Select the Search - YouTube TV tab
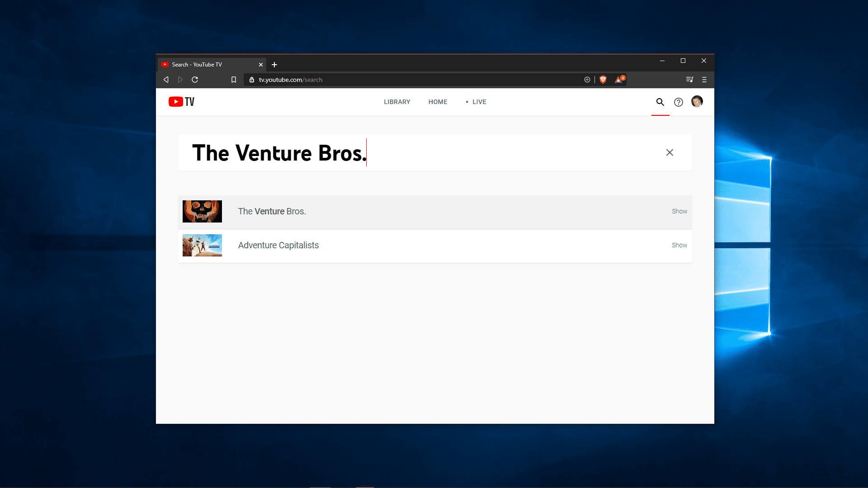 pyautogui.click(x=212, y=65)
